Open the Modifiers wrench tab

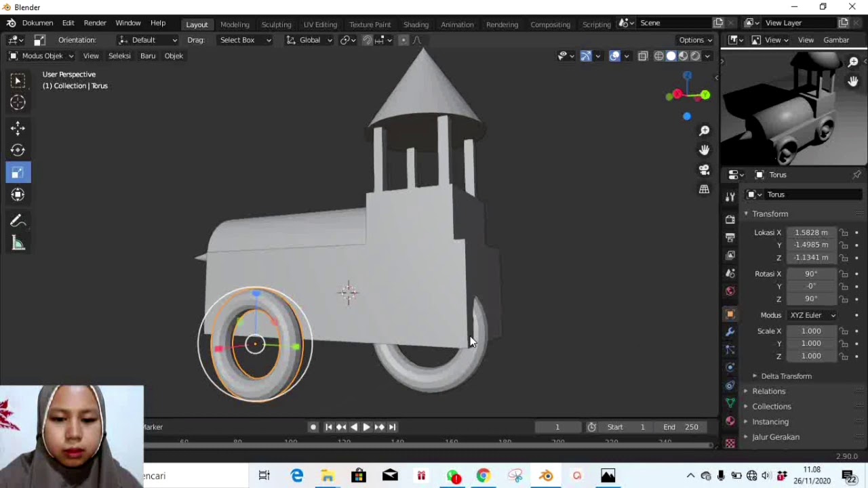coord(730,332)
